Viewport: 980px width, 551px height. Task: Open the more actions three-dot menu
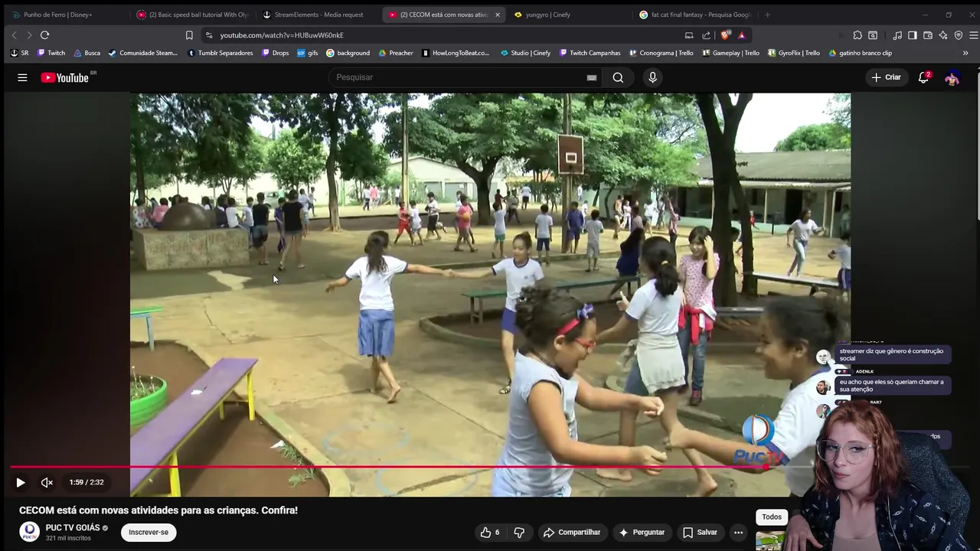tap(738, 532)
